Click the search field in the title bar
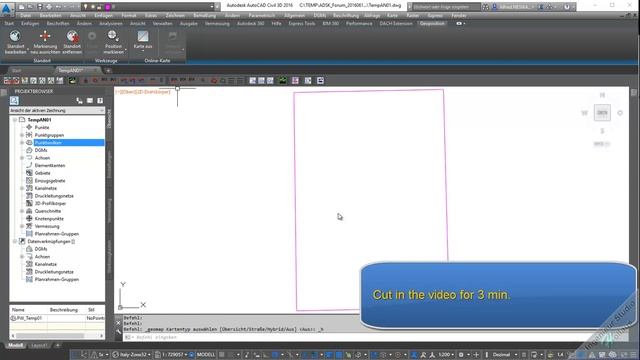The width and height of the screenshot is (640, 360). (446, 7)
